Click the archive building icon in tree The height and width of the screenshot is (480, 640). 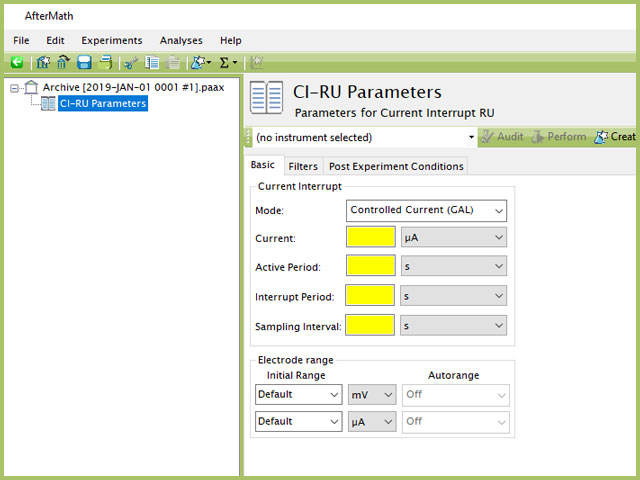[x=31, y=87]
